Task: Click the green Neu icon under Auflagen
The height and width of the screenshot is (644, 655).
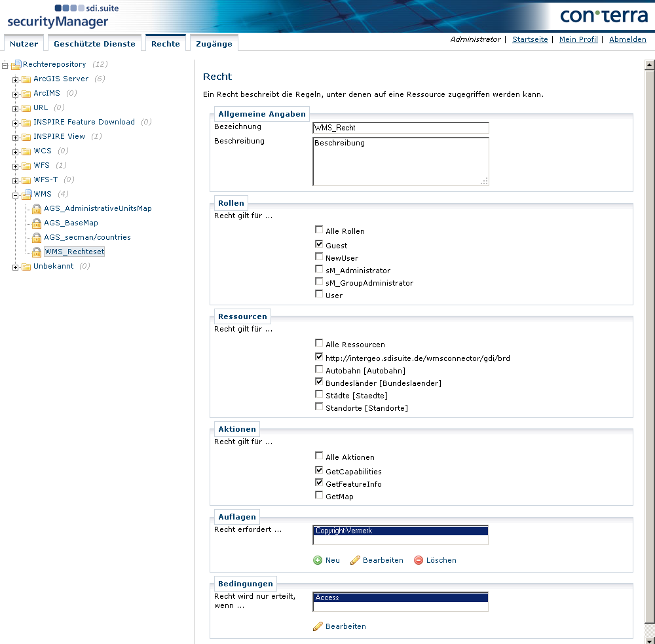Action: click(319, 560)
